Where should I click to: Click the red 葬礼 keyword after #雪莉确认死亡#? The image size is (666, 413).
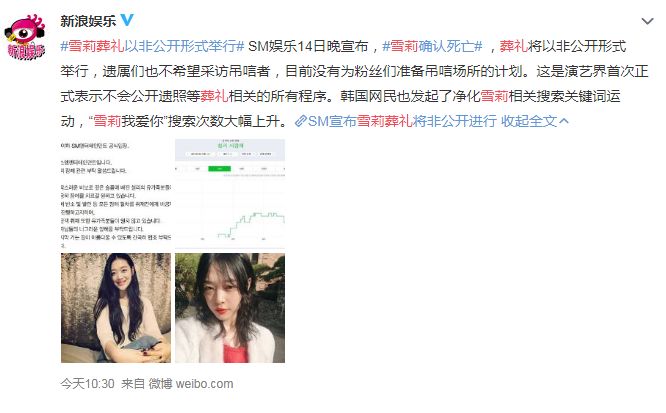click(x=513, y=46)
